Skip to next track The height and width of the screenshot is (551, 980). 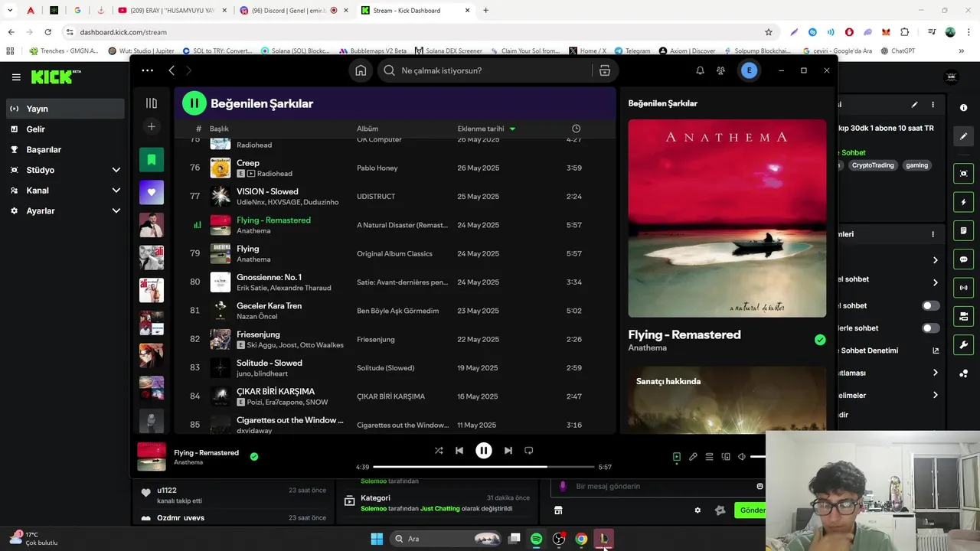click(508, 451)
